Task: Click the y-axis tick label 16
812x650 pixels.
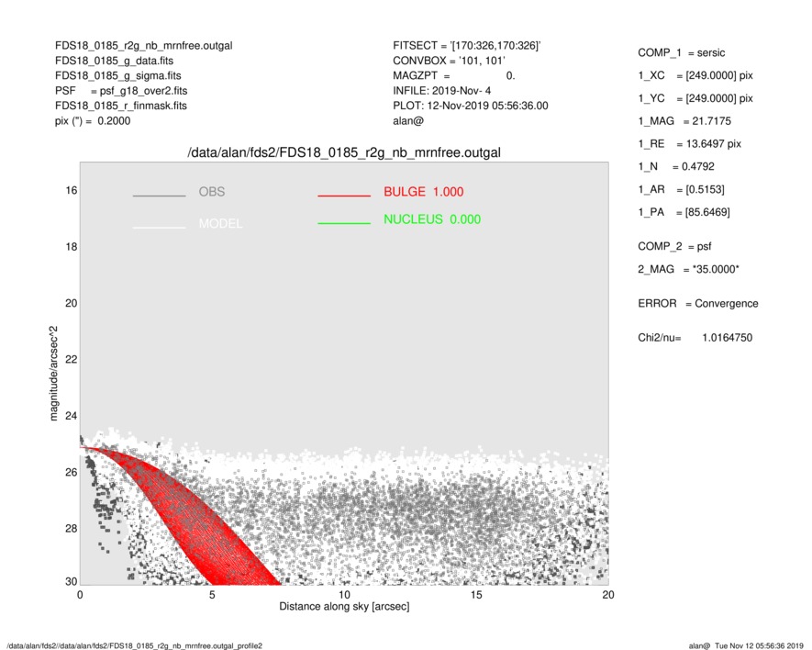Action: tap(71, 191)
